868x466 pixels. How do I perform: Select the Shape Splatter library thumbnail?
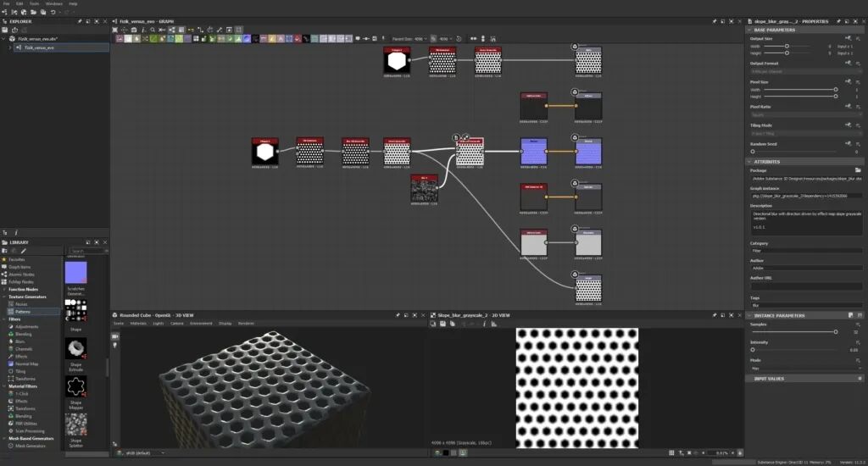(x=75, y=424)
